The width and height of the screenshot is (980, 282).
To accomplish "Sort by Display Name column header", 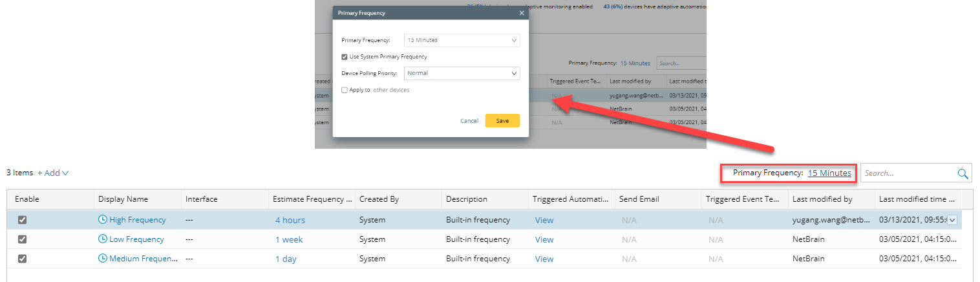I will click(x=123, y=199).
